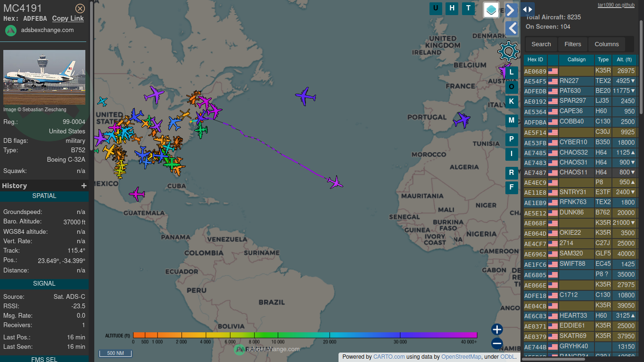Select the large purple aircraft over Canada
The width and height of the screenshot is (644, 362).
pos(154,94)
